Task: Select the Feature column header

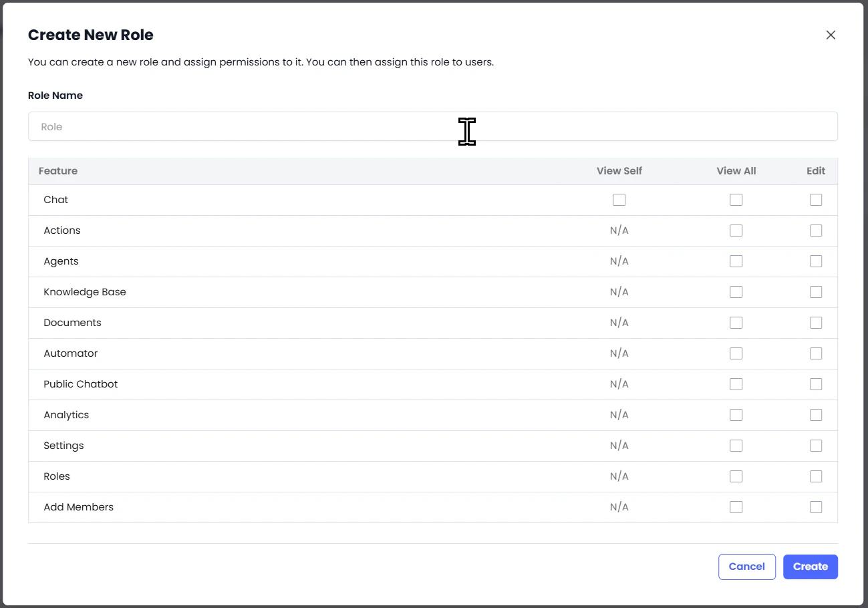Action: (58, 171)
